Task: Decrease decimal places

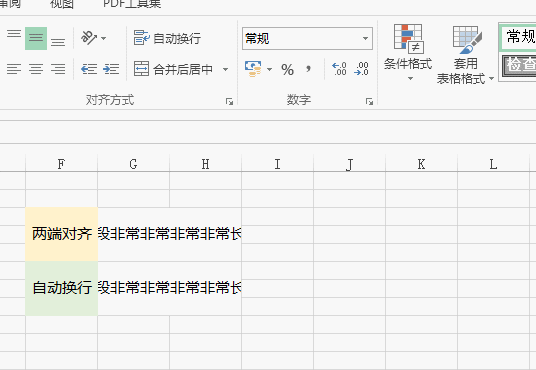Action: [x=362, y=69]
